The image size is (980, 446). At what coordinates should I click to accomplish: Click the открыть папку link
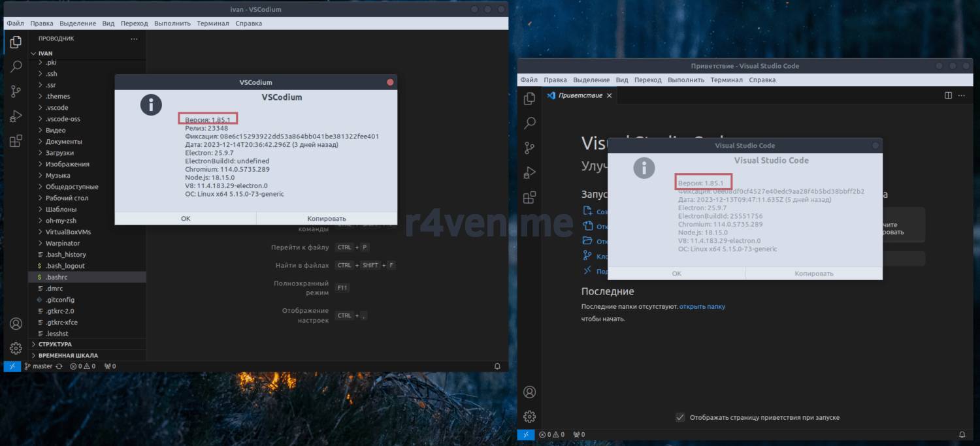[x=702, y=306]
